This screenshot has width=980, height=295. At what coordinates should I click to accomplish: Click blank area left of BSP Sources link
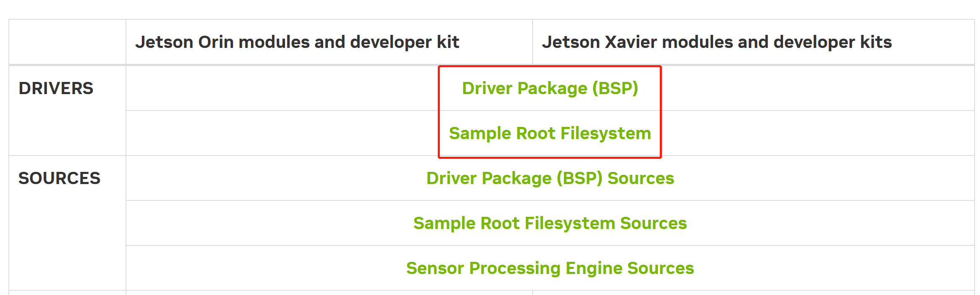[276, 178]
